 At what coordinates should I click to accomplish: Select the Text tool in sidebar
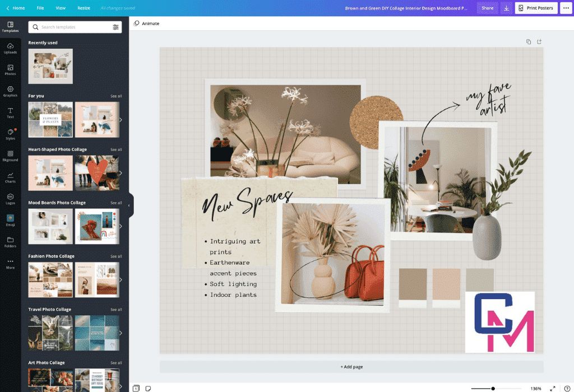[10, 113]
